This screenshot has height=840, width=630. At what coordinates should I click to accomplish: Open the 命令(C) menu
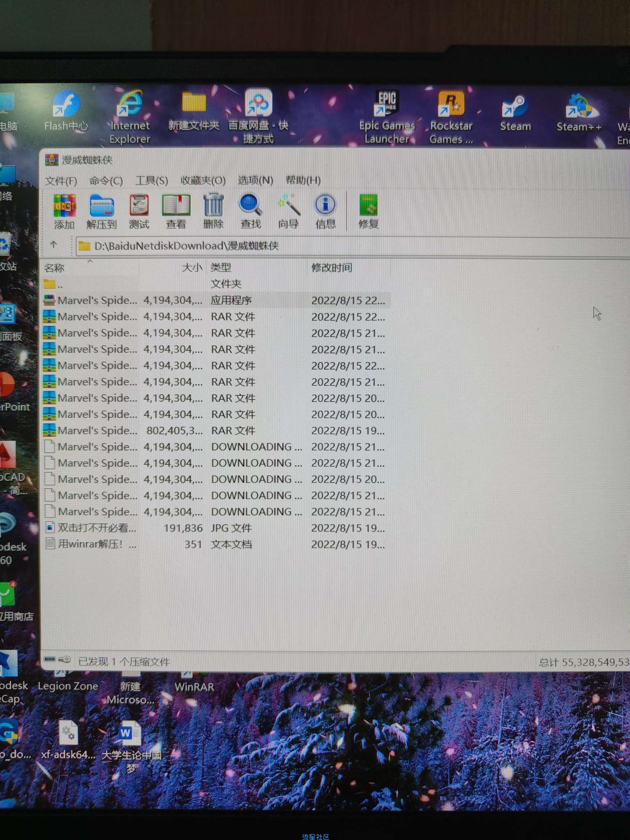click(x=106, y=181)
